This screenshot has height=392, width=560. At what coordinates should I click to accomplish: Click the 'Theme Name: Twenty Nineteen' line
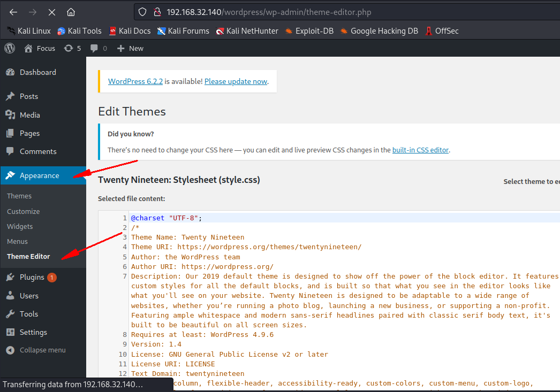pos(187,237)
